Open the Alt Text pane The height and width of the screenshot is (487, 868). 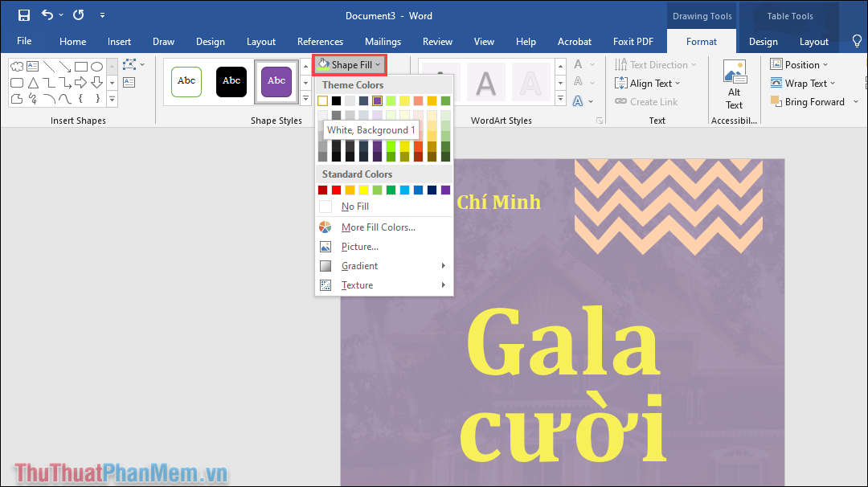[x=734, y=83]
